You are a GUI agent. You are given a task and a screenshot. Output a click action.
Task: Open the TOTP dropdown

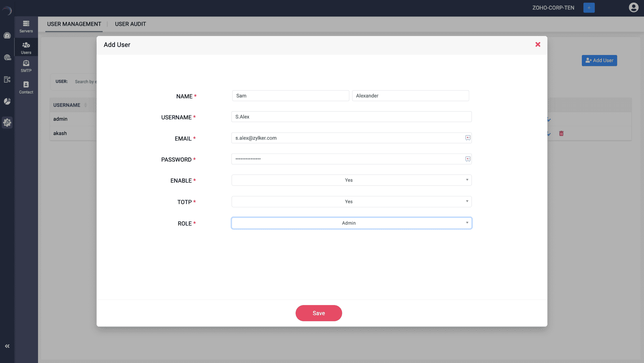(x=351, y=201)
